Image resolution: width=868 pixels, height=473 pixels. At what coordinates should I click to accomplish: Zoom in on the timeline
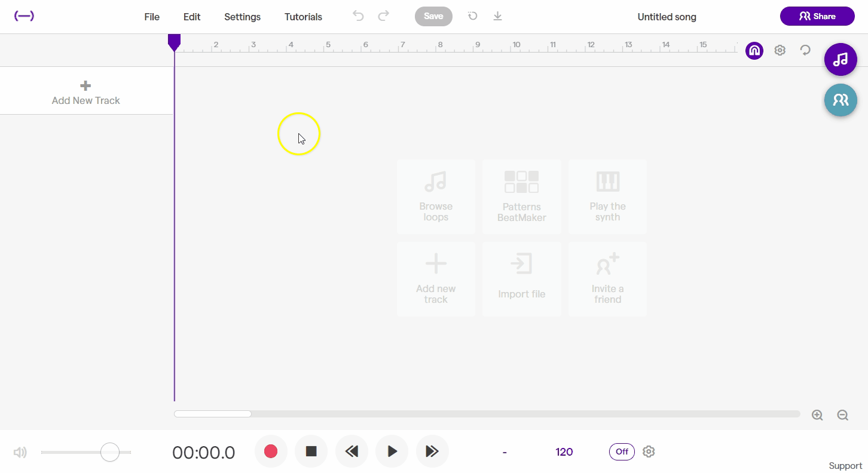tap(817, 414)
